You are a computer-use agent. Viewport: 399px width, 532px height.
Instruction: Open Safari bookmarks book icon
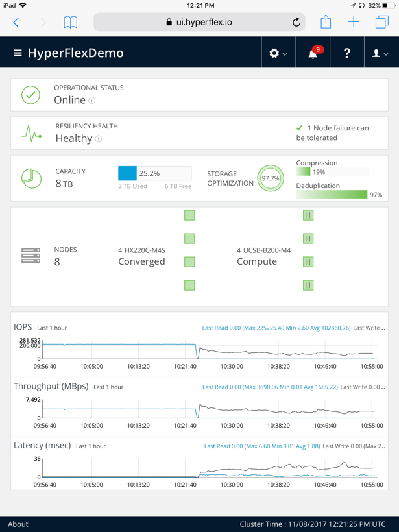coord(70,22)
